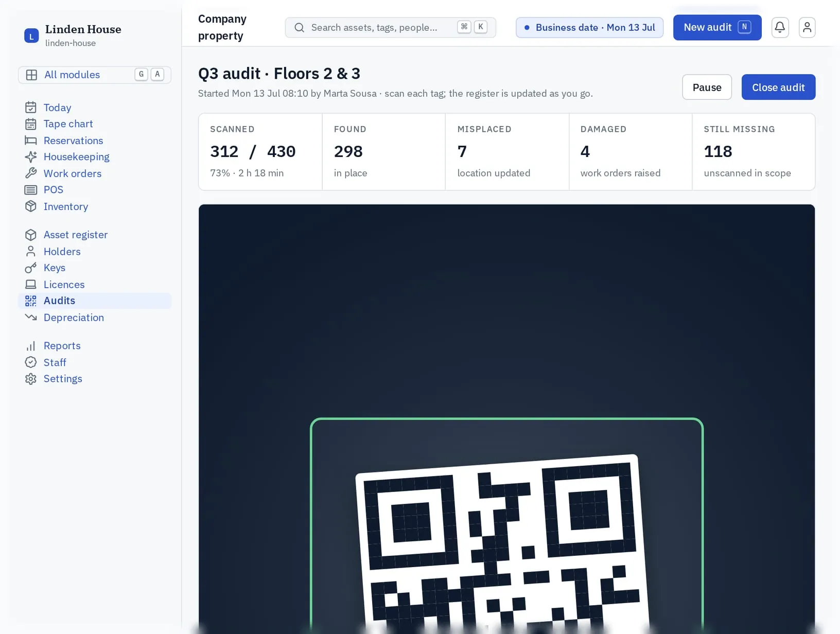The width and height of the screenshot is (840, 634).
Task: Click the Holders person icon
Action: (x=31, y=251)
